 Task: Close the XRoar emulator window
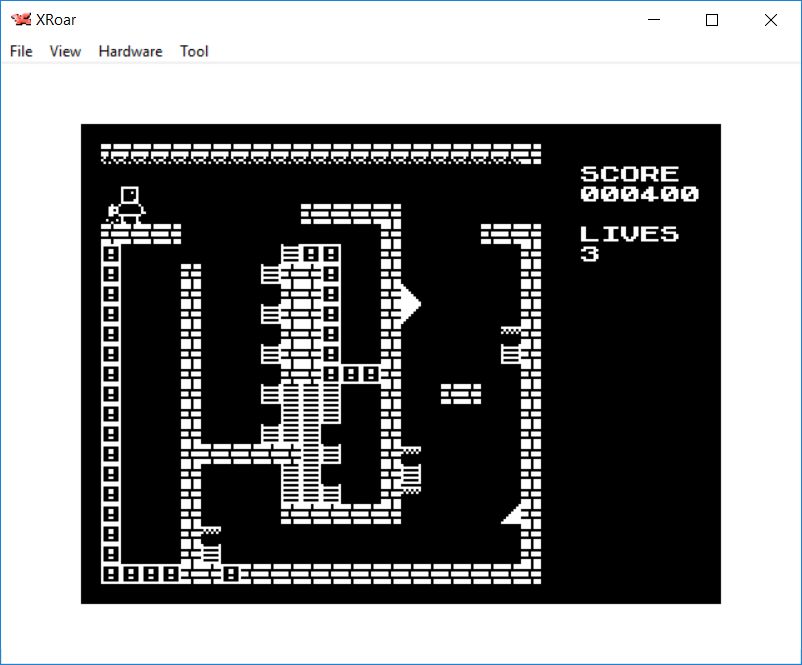coord(770,20)
